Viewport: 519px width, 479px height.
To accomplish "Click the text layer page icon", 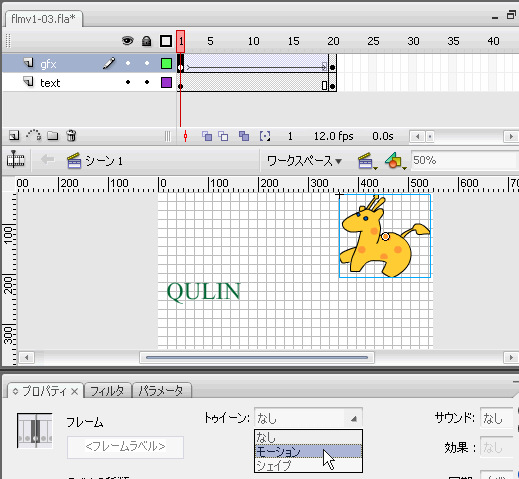I will click(x=28, y=81).
